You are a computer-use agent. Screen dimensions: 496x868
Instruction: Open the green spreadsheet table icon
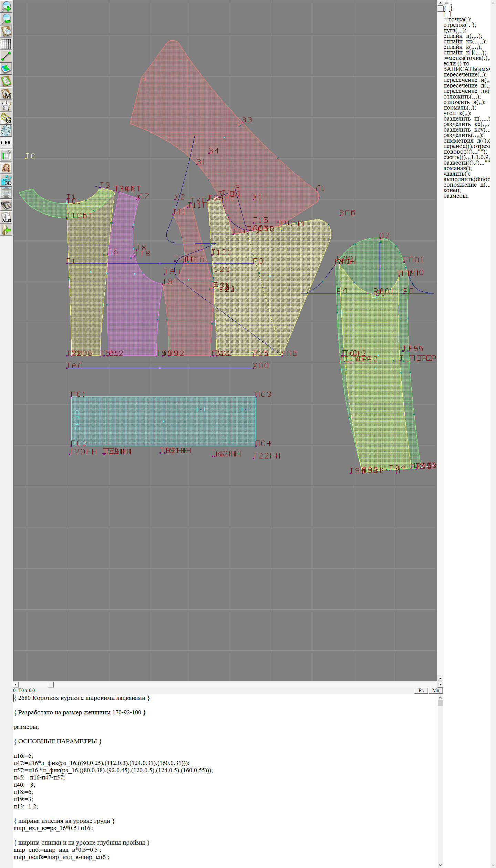(x=6, y=155)
